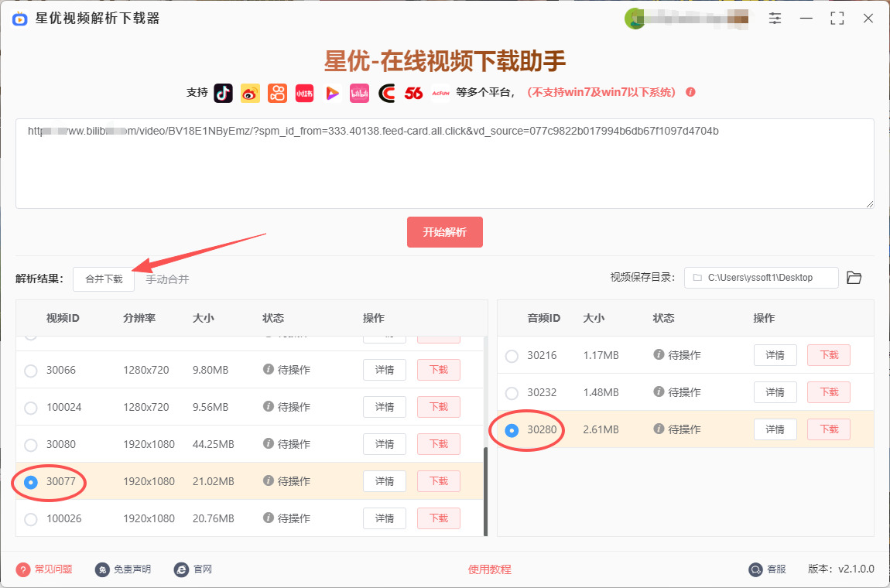Select video ID 100024 radio button
The width and height of the screenshot is (890, 588).
pyautogui.click(x=31, y=408)
